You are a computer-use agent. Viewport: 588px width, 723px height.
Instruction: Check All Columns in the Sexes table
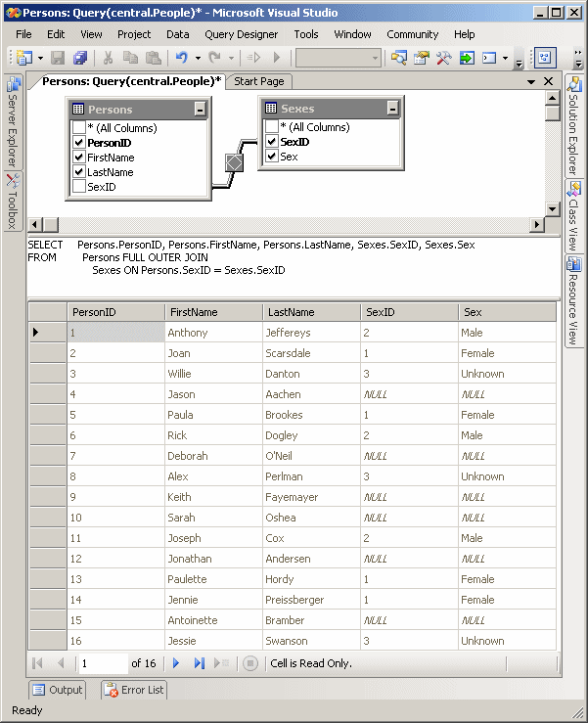click(272, 126)
